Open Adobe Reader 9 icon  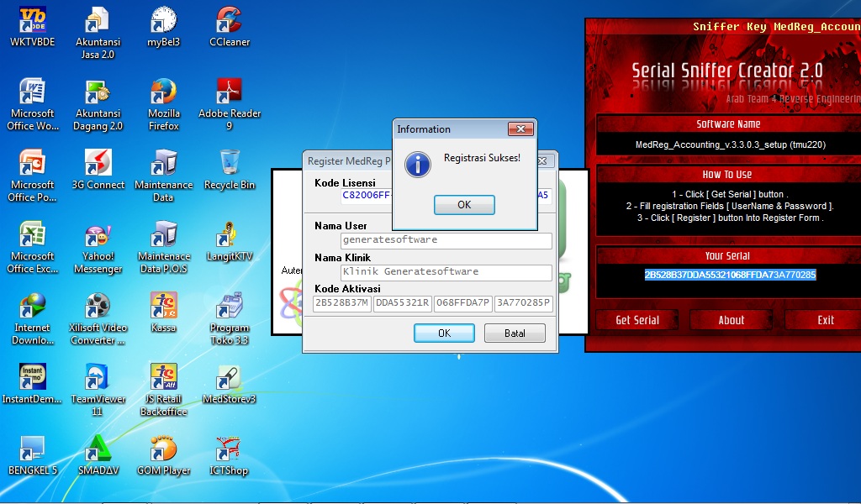click(x=230, y=104)
